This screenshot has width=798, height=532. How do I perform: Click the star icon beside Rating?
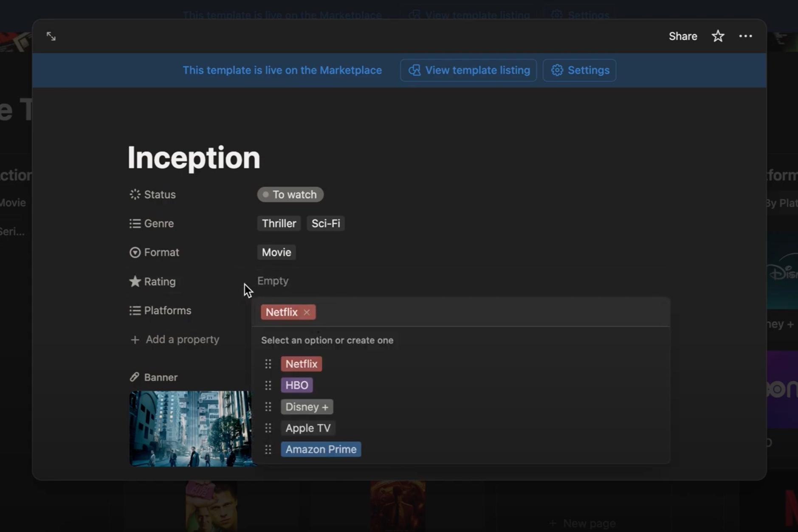pyautogui.click(x=135, y=281)
